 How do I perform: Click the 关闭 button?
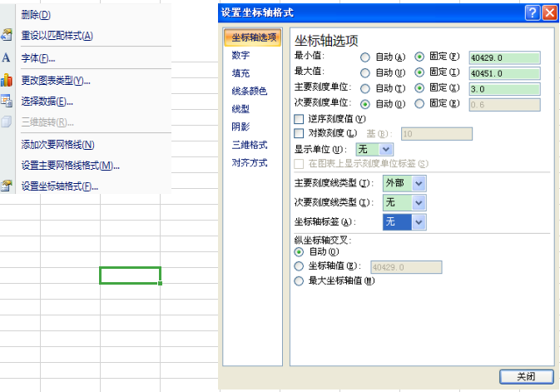tap(527, 377)
